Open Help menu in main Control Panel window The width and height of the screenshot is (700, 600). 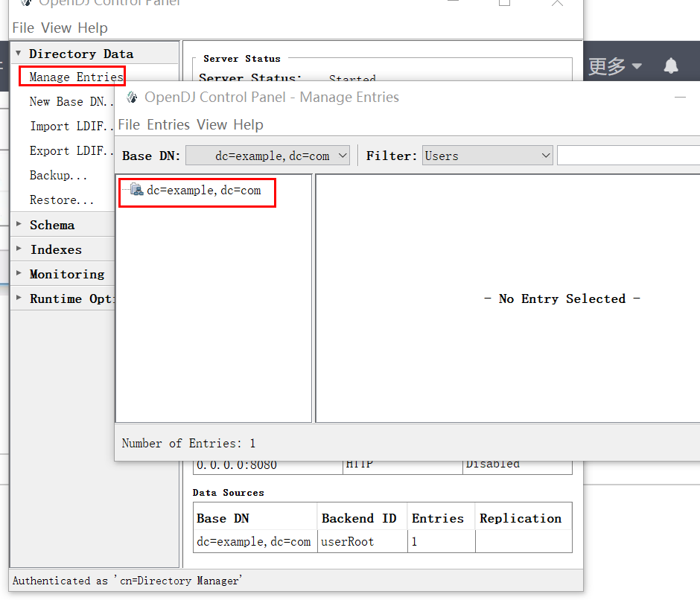[92, 28]
